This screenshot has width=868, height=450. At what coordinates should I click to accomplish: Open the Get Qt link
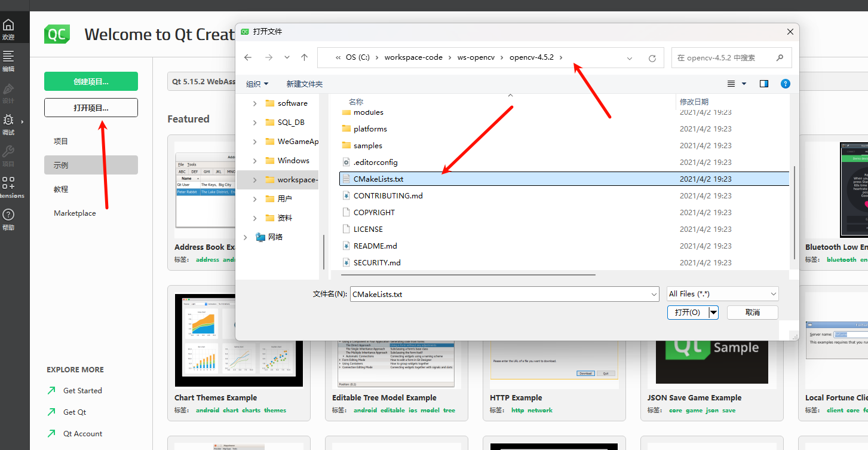point(75,412)
